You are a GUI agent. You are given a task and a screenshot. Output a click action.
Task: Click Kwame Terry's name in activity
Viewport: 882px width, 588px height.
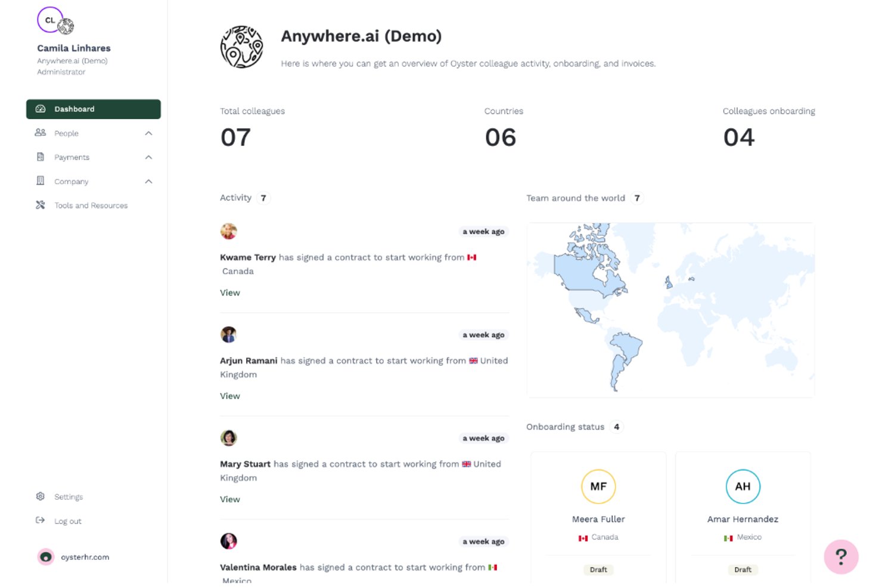pos(248,257)
